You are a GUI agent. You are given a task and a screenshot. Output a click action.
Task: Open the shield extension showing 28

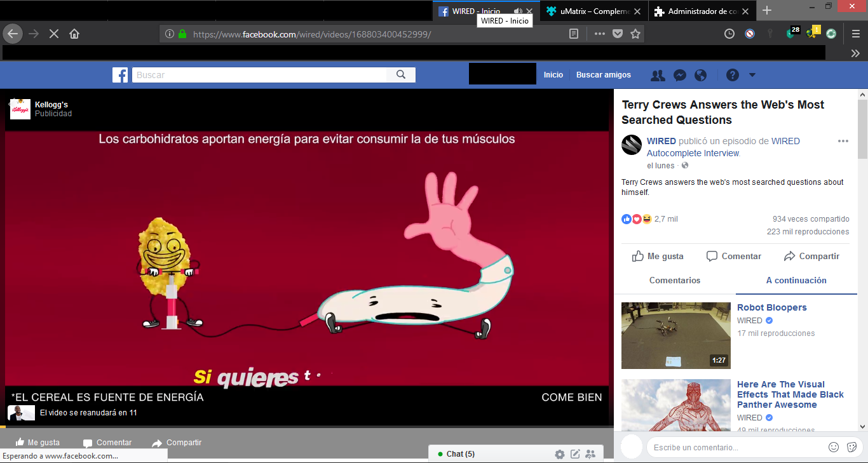(x=792, y=32)
